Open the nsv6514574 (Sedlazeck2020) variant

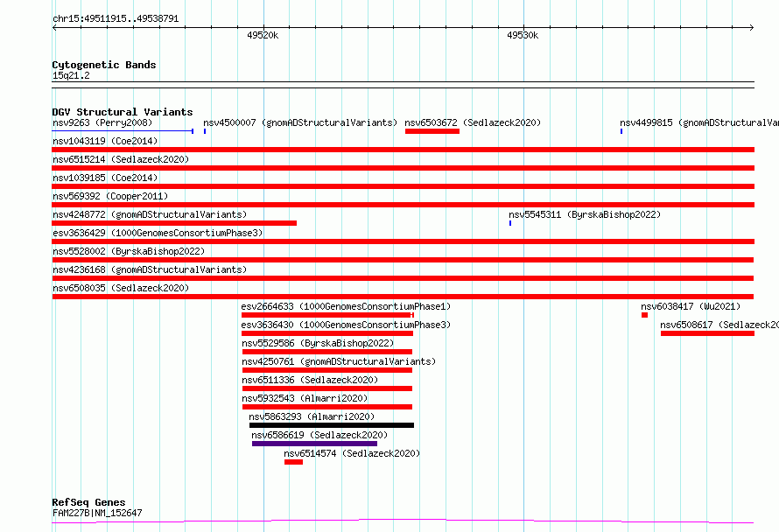[352, 453]
